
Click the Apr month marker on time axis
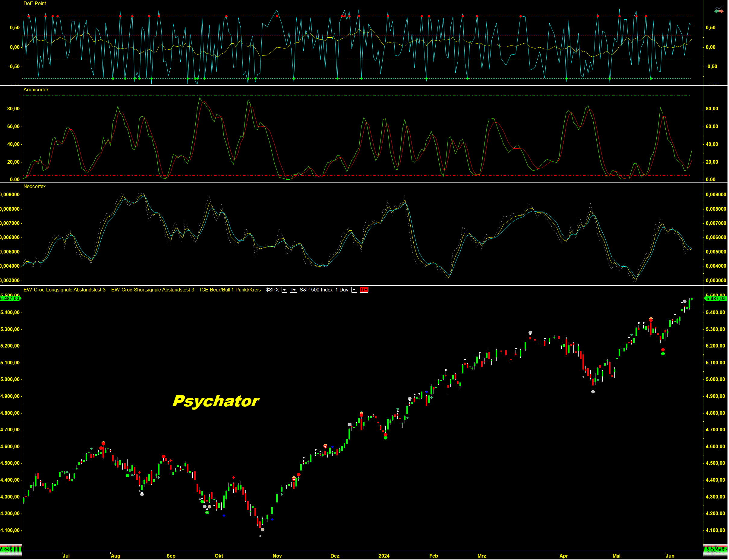coord(563,556)
